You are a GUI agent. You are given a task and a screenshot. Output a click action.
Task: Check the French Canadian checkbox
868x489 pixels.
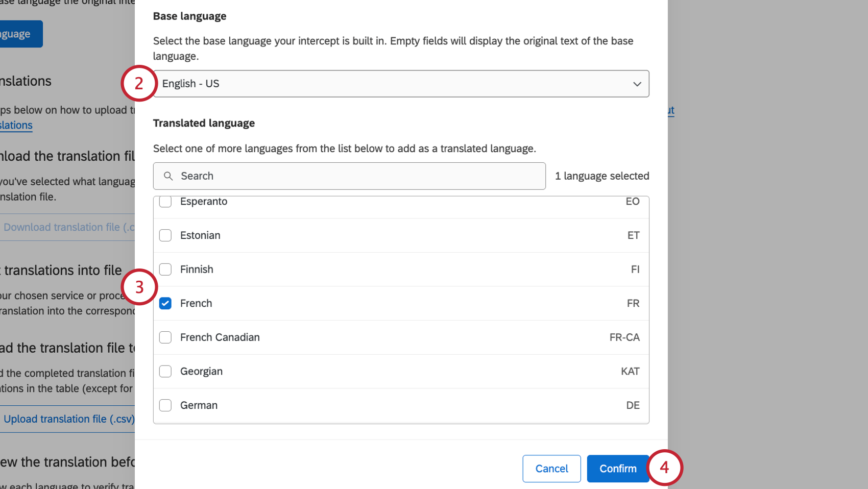tap(165, 337)
